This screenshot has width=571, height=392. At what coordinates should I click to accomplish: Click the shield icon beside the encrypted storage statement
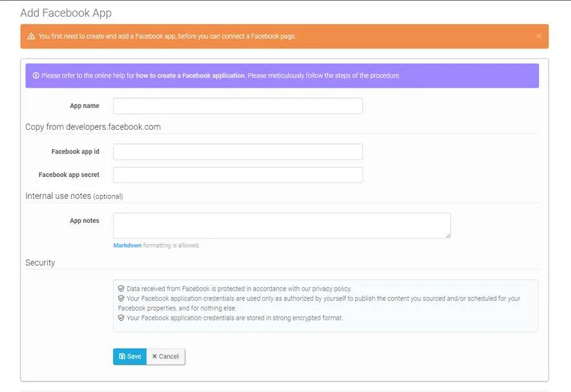[121, 318]
